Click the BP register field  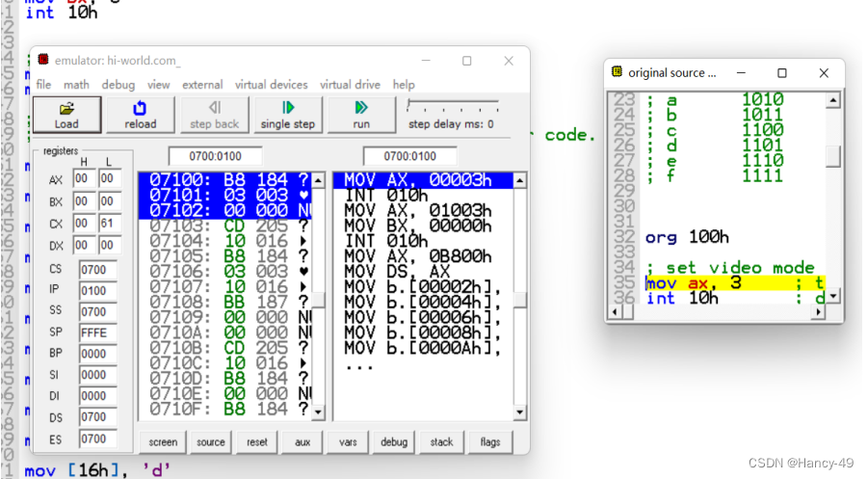coord(98,354)
